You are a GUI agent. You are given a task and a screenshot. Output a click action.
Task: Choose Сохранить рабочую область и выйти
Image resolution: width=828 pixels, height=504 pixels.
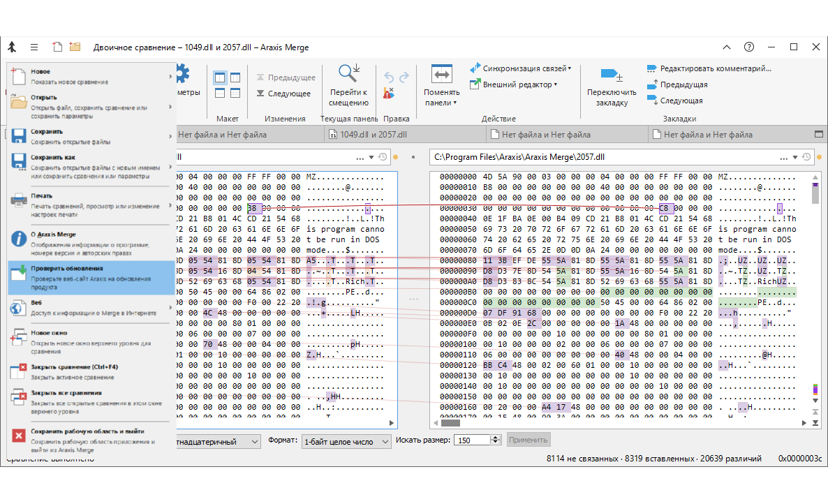click(91, 440)
